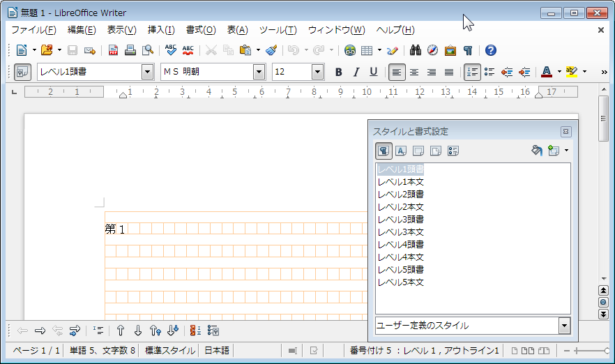Open Highlighting color dropdown arrow
The width and height of the screenshot is (615, 364).
(x=584, y=73)
